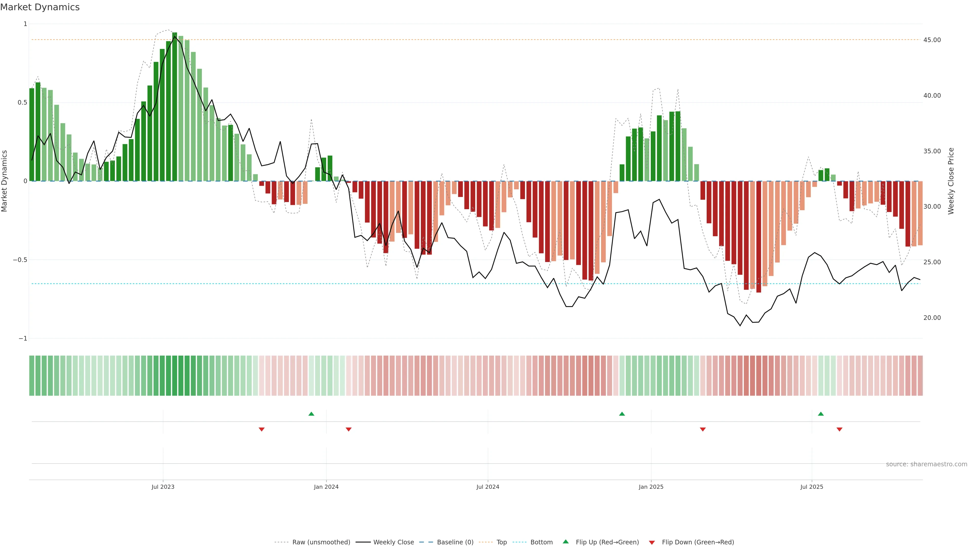Viewport: 980px width, 551px height.
Task: Click the Weekly Close Price axis title
Action: pos(951,181)
